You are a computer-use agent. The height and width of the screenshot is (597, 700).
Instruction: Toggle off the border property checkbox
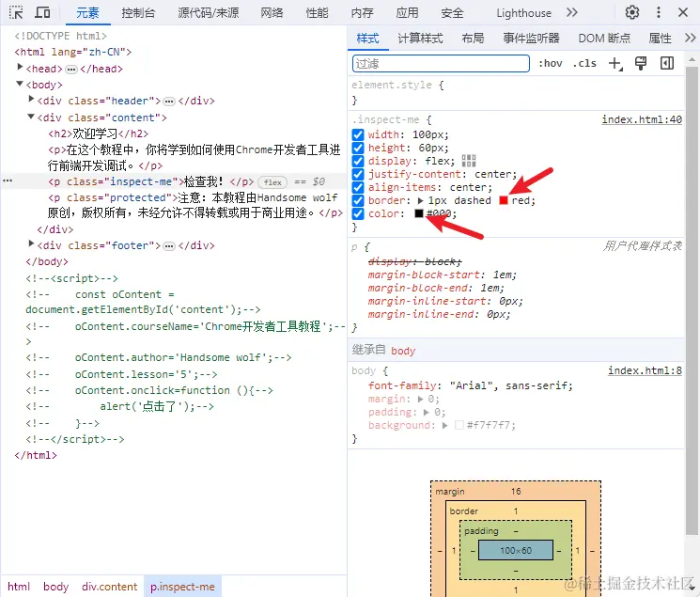tap(358, 200)
